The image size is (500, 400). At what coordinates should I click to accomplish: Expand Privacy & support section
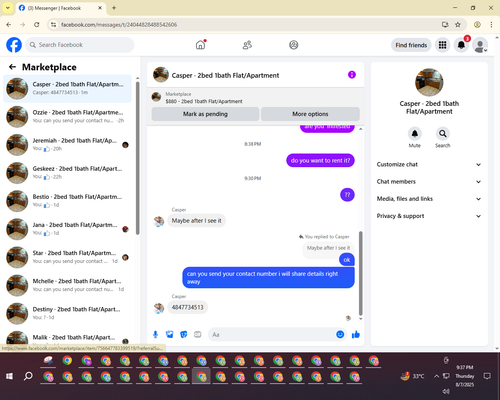pyautogui.click(x=429, y=216)
